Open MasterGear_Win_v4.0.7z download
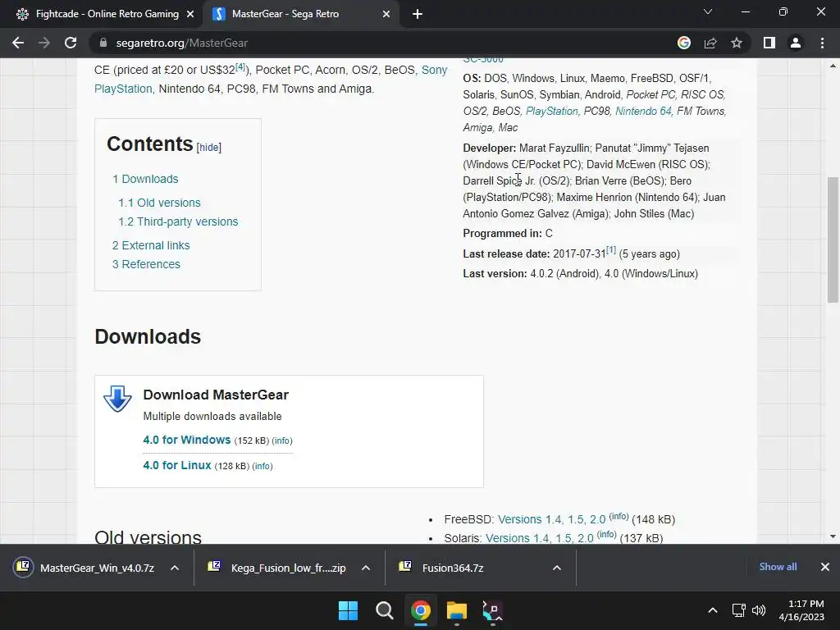The width and height of the screenshot is (840, 630). pyautogui.click(x=85, y=568)
